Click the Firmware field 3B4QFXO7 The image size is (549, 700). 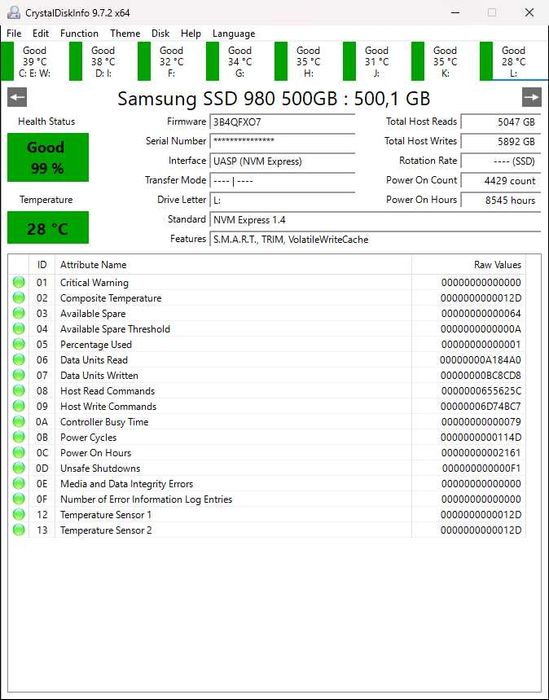(282, 122)
